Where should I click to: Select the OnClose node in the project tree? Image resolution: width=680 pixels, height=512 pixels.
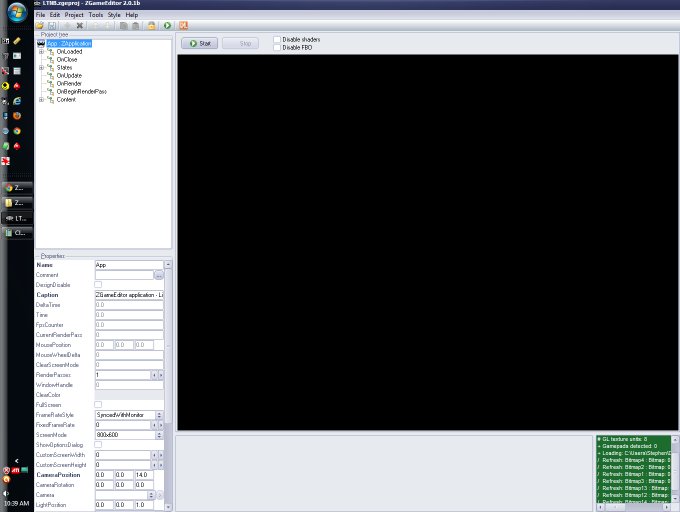pos(67,59)
